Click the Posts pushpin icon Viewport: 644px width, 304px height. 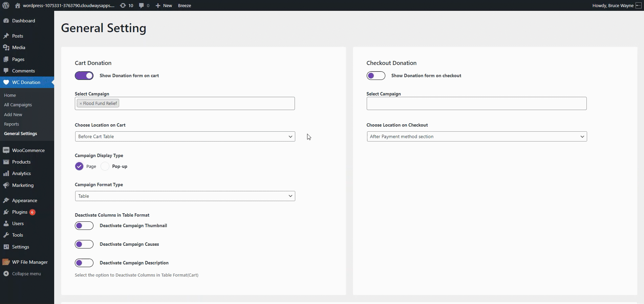tap(6, 36)
